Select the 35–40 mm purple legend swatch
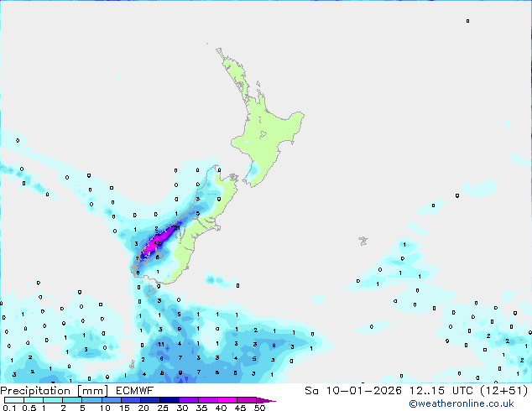This screenshot has height=411, width=532. point(208,400)
